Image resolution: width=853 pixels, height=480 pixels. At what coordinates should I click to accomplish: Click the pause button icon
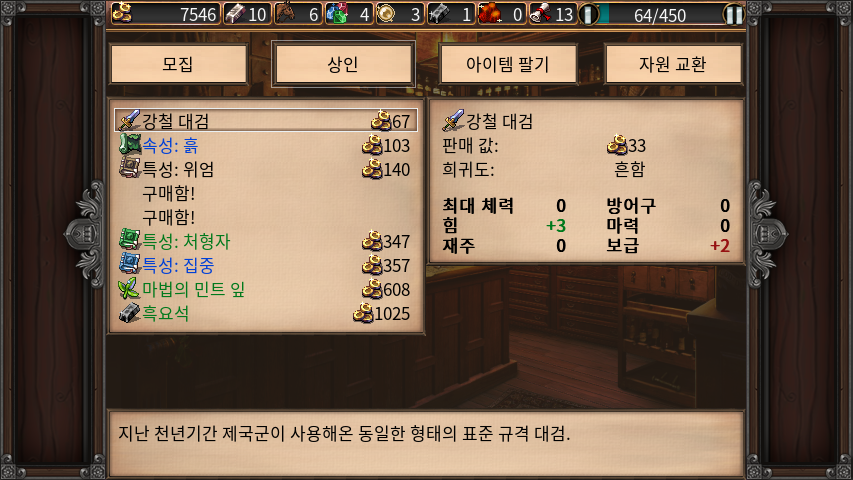click(x=733, y=14)
